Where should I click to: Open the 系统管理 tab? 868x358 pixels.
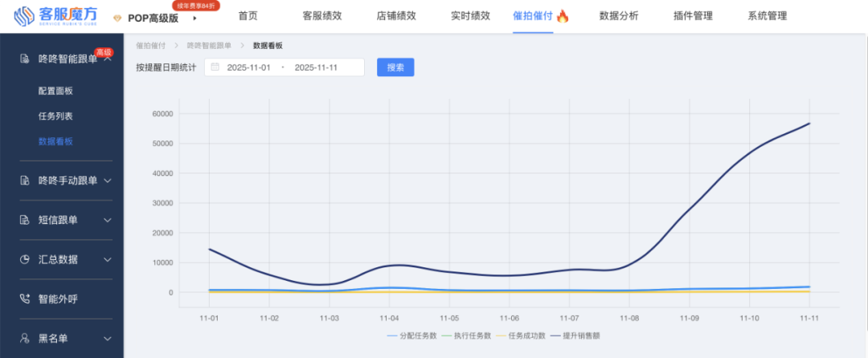coord(768,16)
